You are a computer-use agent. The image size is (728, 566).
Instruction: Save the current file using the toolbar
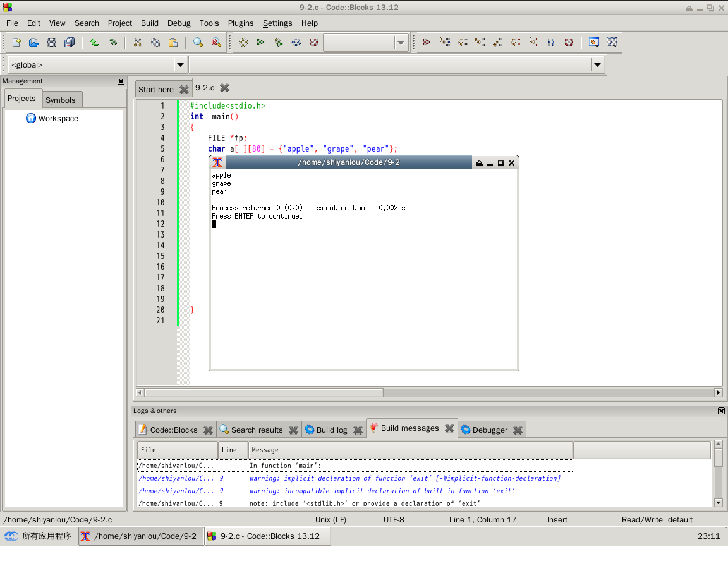pyautogui.click(x=52, y=42)
